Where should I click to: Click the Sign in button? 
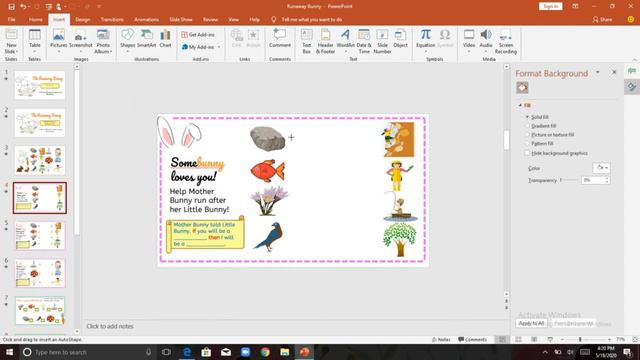[x=551, y=7]
